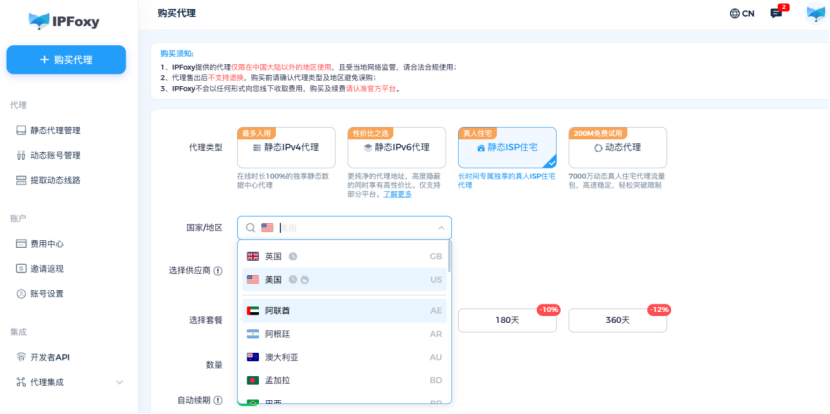The height and width of the screenshot is (414, 830).
Task: Collapse the 国家/地区 dropdown with its arrow
Action: [440, 228]
